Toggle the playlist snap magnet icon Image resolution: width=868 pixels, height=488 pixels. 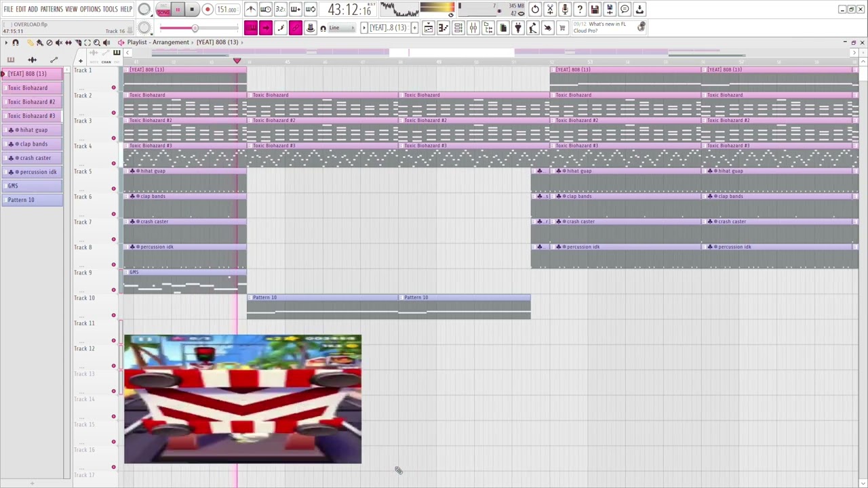click(x=16, y=43)
